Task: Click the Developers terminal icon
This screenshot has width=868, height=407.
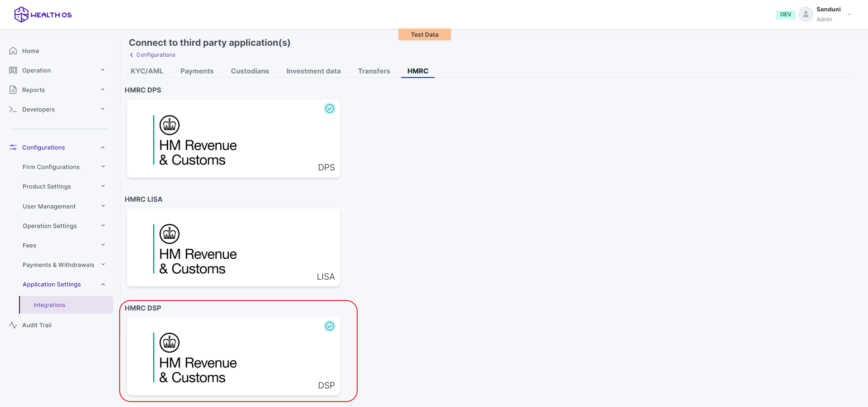Action: [13, 109]
